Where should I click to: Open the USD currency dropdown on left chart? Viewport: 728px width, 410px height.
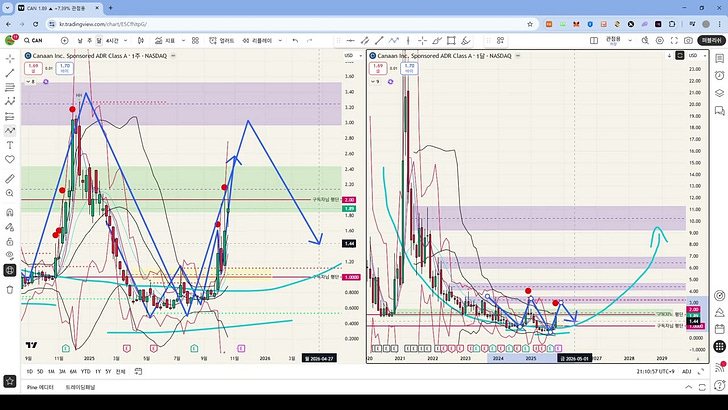coord(348,55)
